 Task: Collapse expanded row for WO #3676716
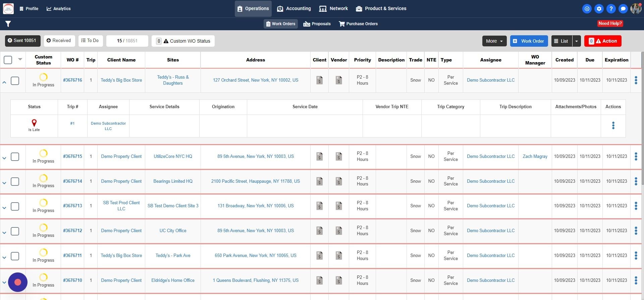tap(4, 82)
